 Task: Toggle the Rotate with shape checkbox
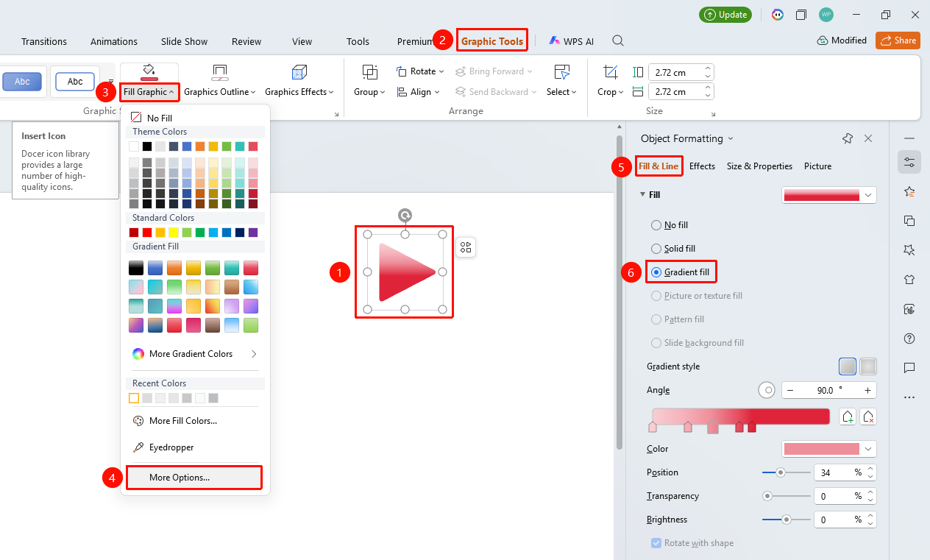pos(656,543)
